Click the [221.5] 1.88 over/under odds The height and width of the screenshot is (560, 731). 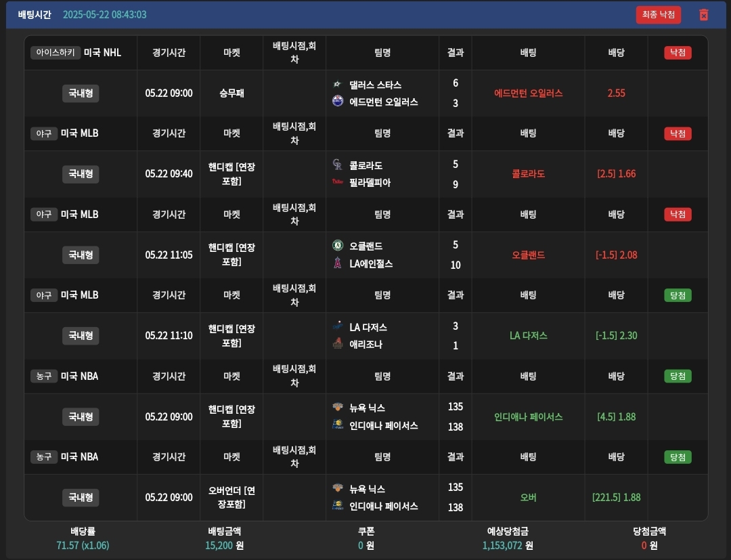pos(616,498)
